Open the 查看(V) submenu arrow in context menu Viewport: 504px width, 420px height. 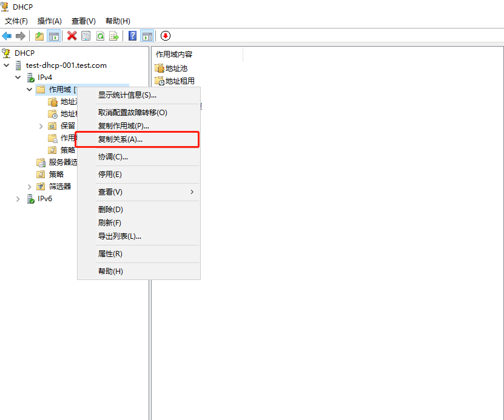(192, 192)
